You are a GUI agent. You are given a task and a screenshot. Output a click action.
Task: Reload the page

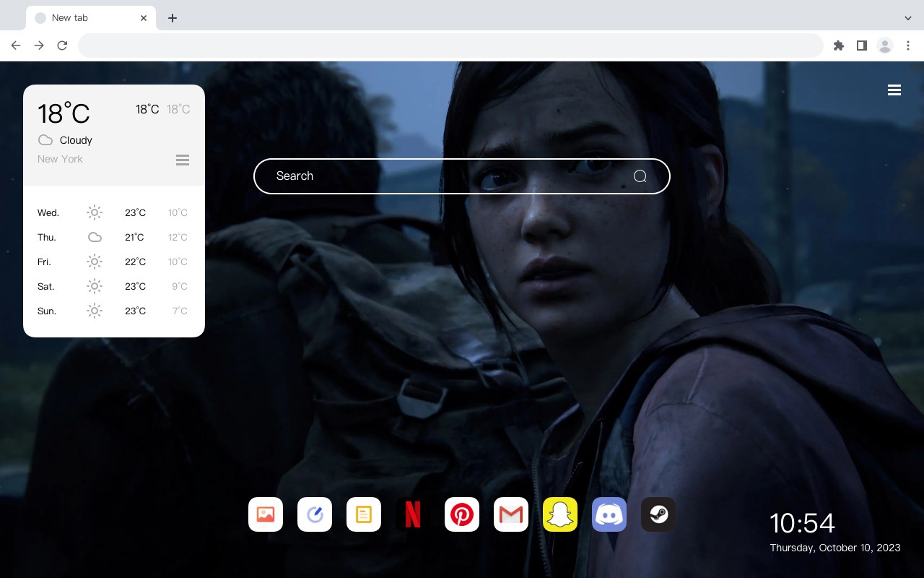[x=62, y=46]
